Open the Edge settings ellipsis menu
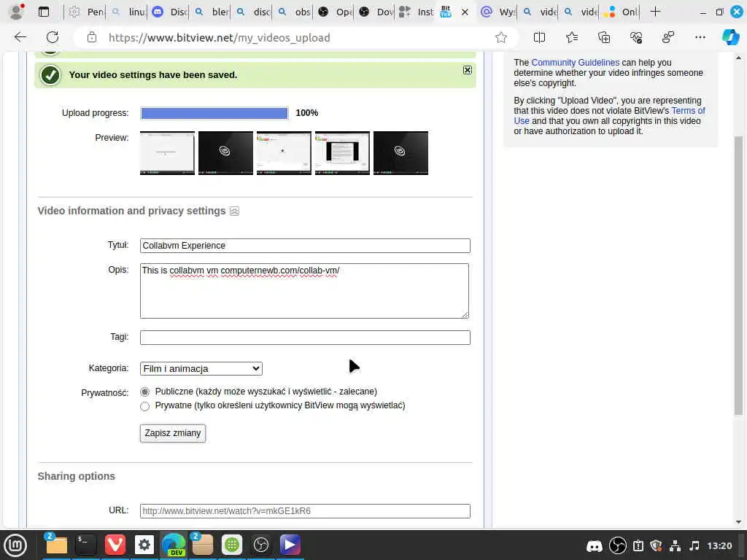The height and width of the screenshot is (560, 747). click(x=700, y=37)
